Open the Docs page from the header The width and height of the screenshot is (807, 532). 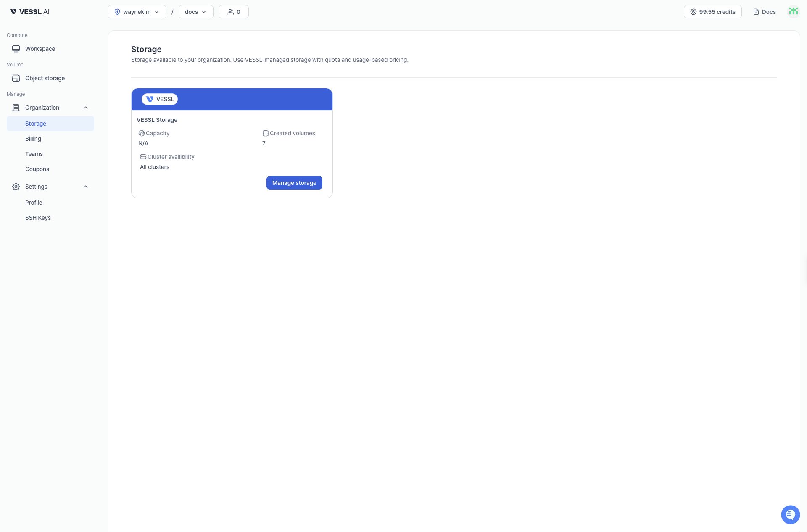(x=764, y=12)
